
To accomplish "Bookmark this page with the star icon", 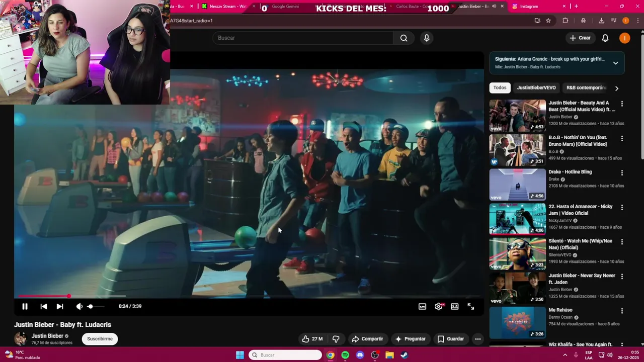I will pyautogui.click(x=548, y=21).
